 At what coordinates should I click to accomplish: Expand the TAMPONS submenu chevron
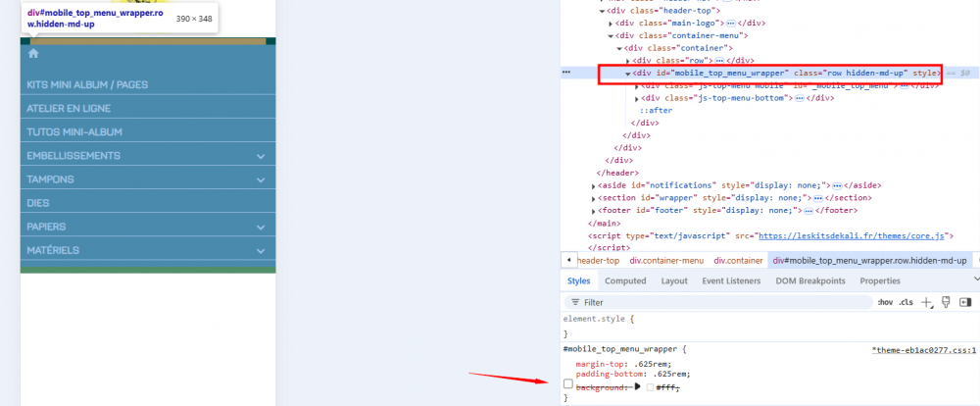[261, 179]
